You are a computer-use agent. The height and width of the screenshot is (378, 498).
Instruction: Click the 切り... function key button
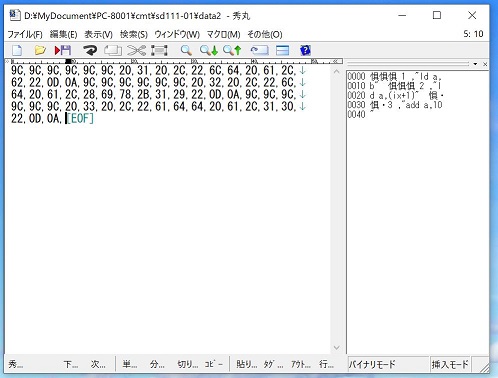click(188, 364)
